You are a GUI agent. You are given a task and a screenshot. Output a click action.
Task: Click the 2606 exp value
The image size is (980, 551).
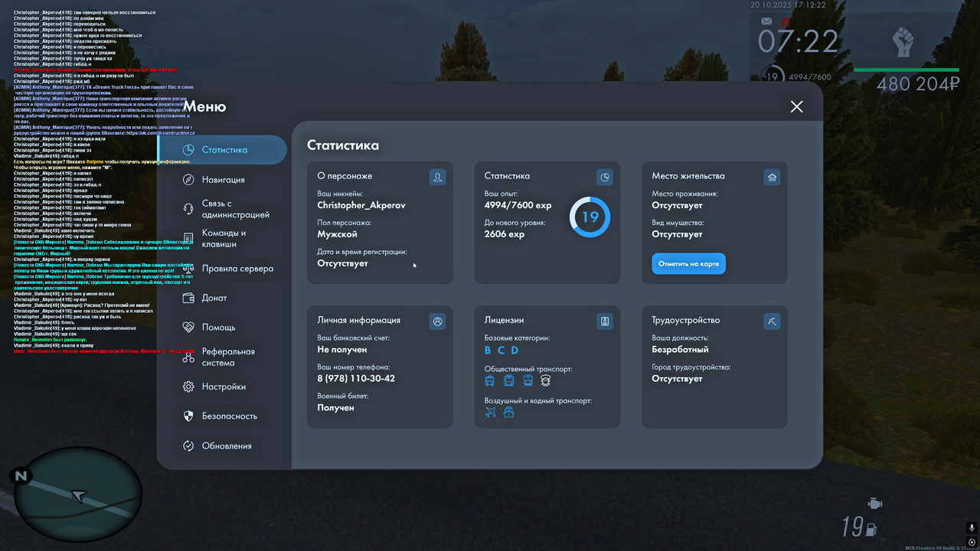tap(505, 234)
